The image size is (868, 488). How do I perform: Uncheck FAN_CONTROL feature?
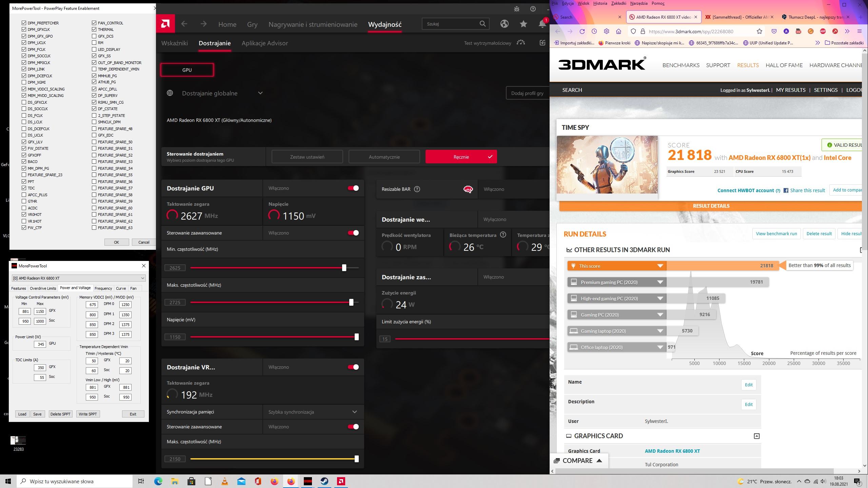(94, 23)
